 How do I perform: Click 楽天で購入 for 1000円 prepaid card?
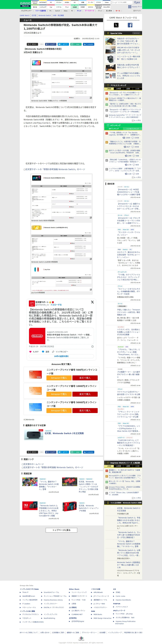coord(85,394)
